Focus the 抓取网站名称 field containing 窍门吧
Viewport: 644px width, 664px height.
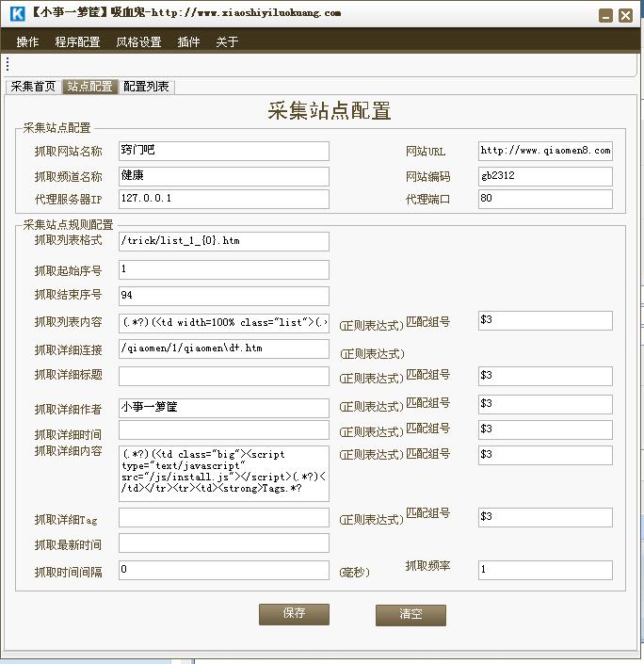click(x=223, y=152)
